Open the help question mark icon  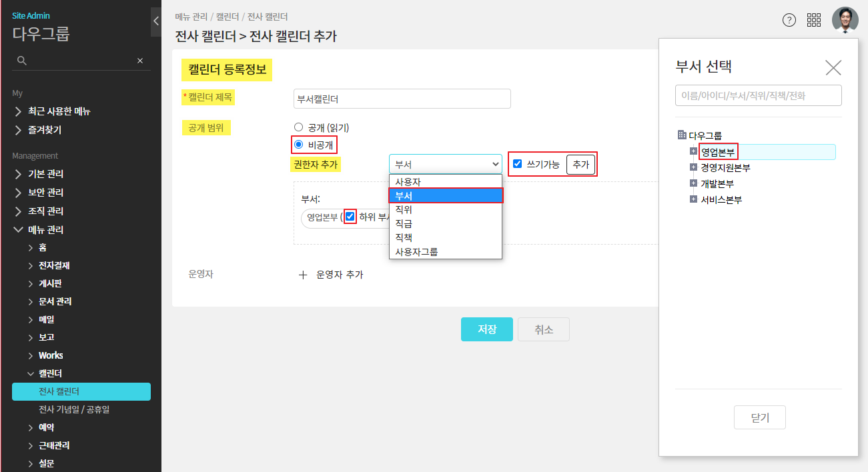pos(789,20)
